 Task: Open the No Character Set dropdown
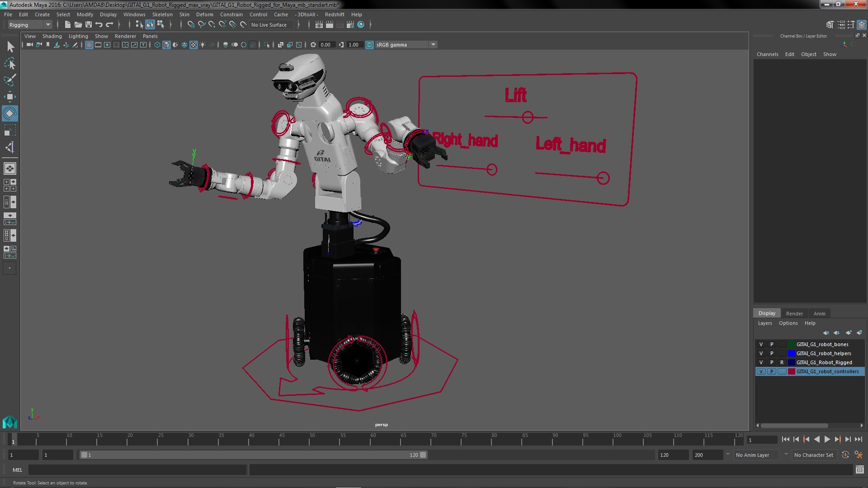click(815, 455)
